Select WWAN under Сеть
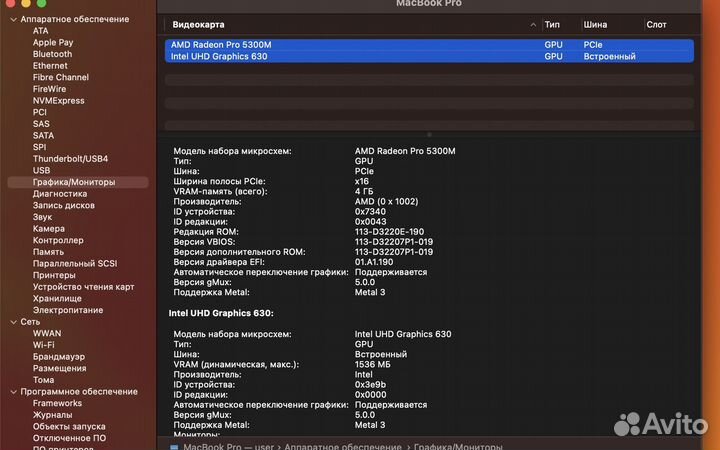Image resolution: width=720 pixels, height=450 pixels. (47, 333)
